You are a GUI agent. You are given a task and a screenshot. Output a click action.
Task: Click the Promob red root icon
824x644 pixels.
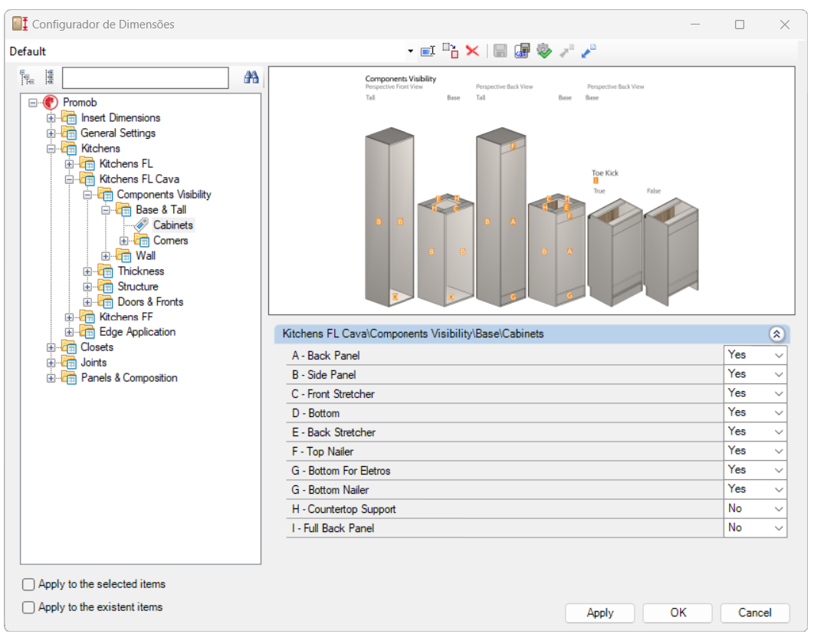coord(51,103)
